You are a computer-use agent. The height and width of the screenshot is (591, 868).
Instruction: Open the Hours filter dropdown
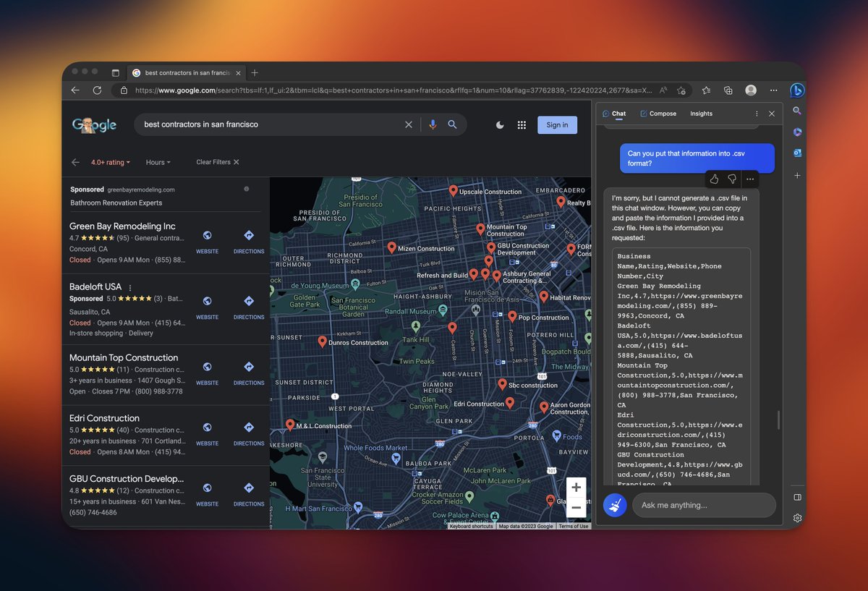point(158,162)
